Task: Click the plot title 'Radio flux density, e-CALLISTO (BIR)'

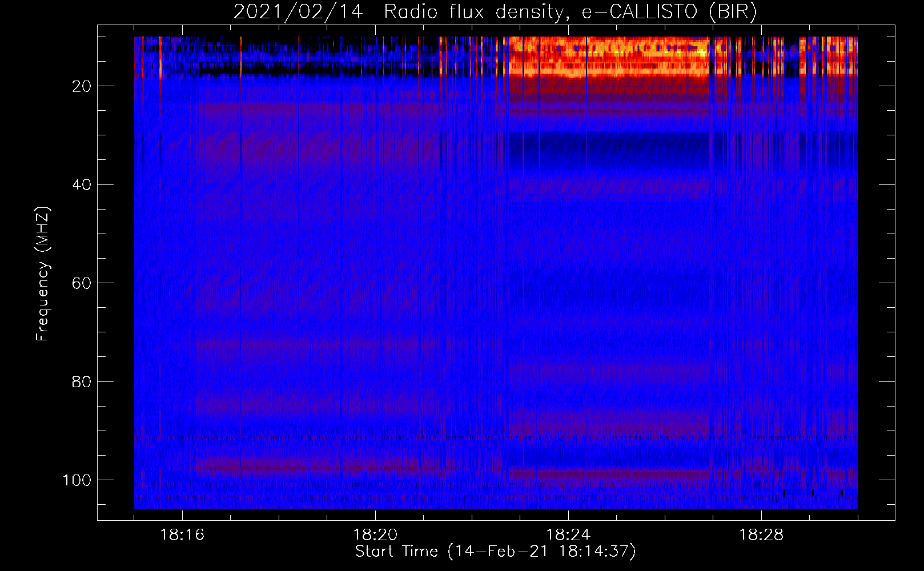Action: [x=570, y=12]
